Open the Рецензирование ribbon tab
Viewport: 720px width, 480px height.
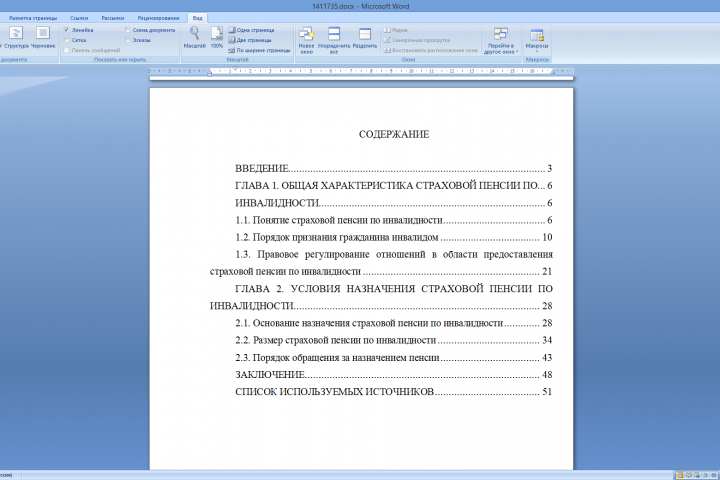pyautogui.click(x=158, y=18)
